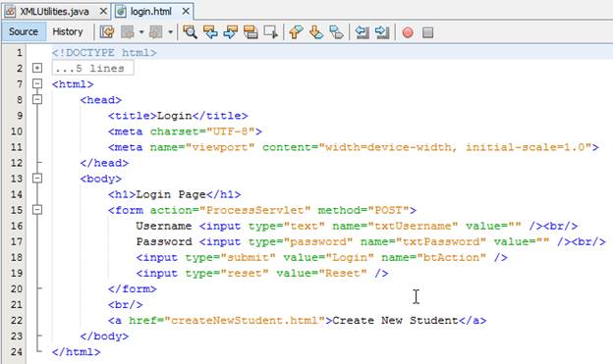Click the Back navigation icon

click(x=128, y=32)
